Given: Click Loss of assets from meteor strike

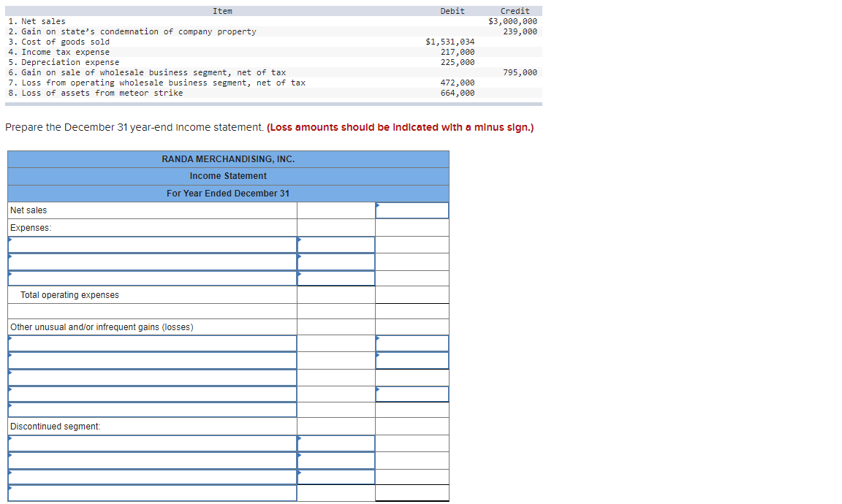Looking at the screenshot, I should (96, 93).
